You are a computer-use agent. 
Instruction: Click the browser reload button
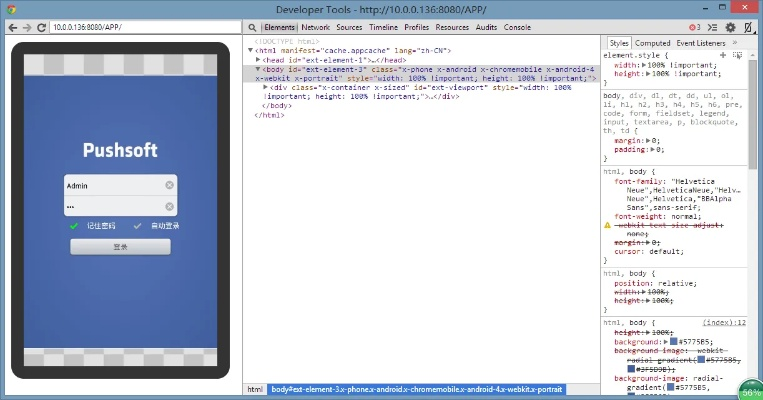[41, 27]
